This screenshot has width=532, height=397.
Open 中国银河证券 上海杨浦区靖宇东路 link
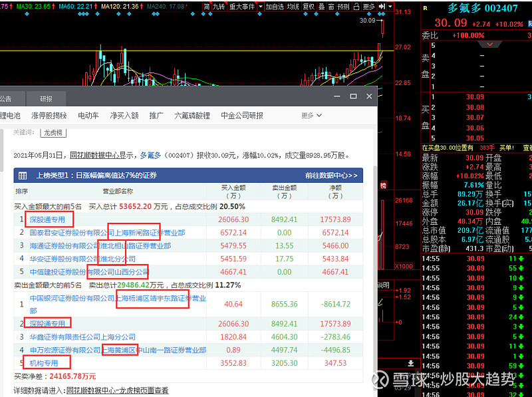click(118, 305)
